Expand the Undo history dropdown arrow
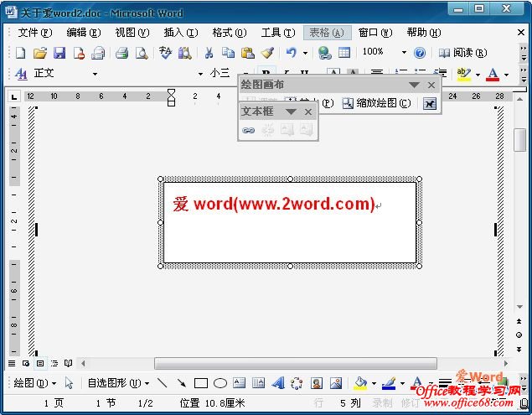 305,53
